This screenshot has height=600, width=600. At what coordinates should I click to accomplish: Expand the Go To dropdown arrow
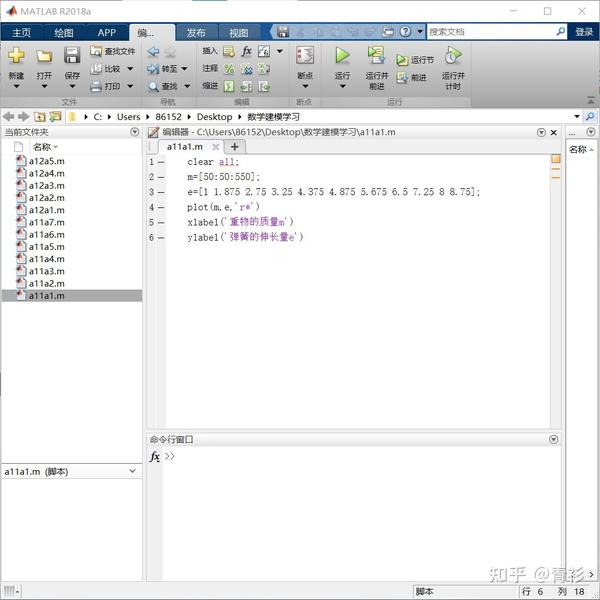click(x=184, y=69)
